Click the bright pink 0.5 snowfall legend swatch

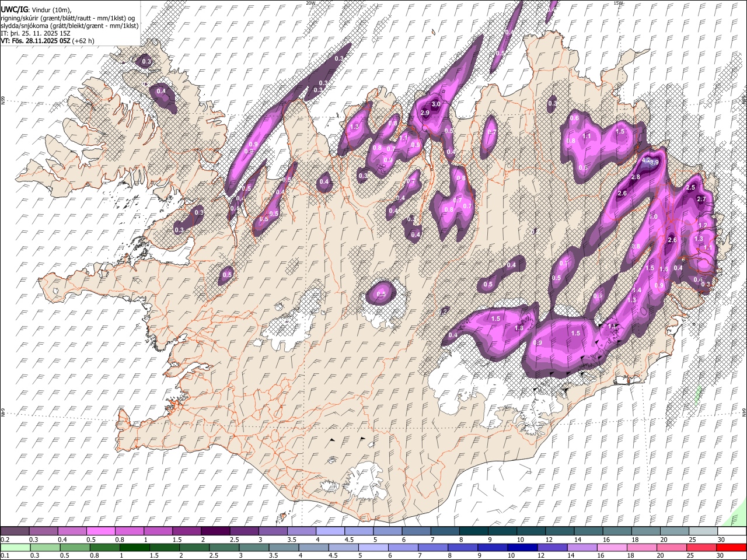pos(101,531)
